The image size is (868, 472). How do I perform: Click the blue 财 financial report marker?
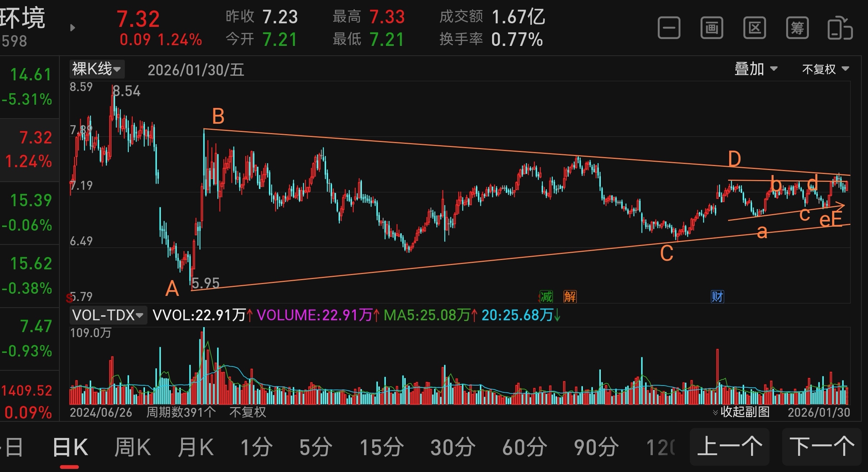click(717, 297)
